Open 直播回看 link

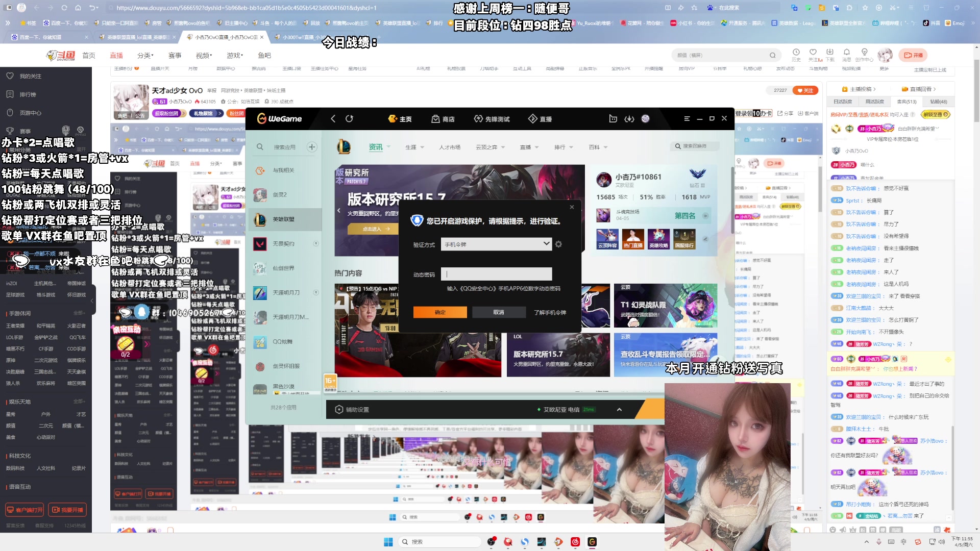click(x=919, y=89)
